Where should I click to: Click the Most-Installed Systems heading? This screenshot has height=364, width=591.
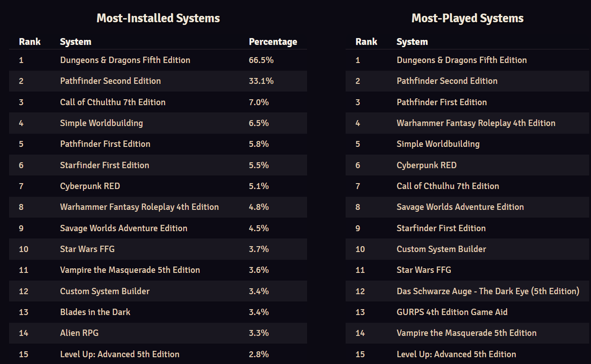[158, 19]
